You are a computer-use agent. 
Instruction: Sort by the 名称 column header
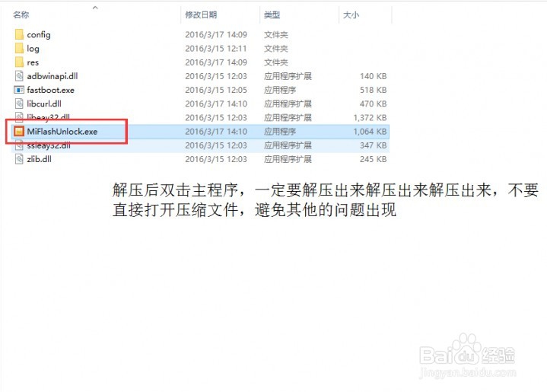(x=21, y=14)
